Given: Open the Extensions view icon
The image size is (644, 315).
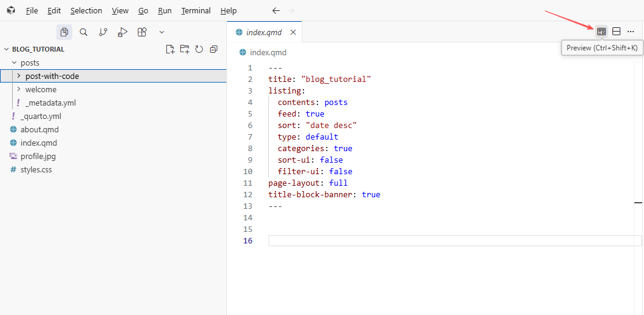Looking at the screenshot, I should (142, 32).
